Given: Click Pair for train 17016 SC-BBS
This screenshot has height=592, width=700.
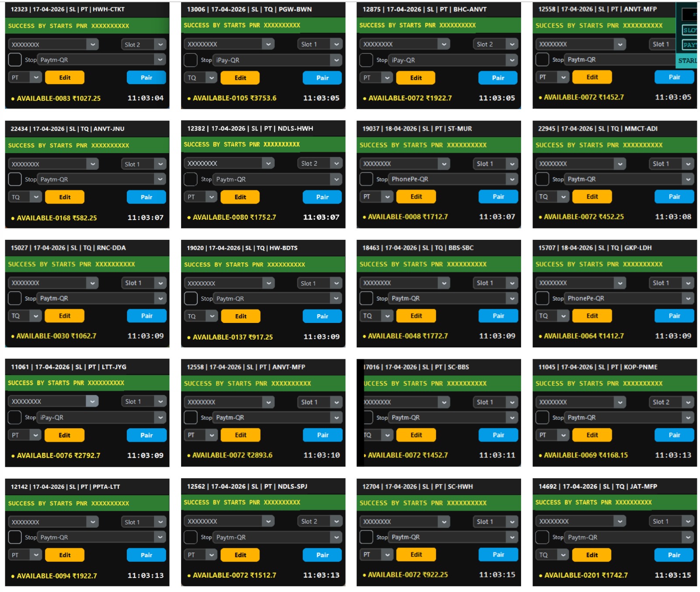Looking at the screenshot, I should point(498,435).
